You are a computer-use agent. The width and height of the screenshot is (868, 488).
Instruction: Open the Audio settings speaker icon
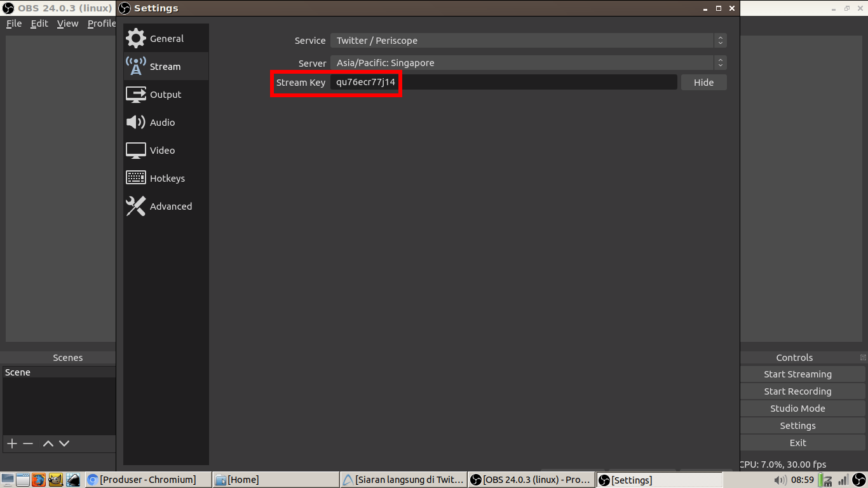136,123
